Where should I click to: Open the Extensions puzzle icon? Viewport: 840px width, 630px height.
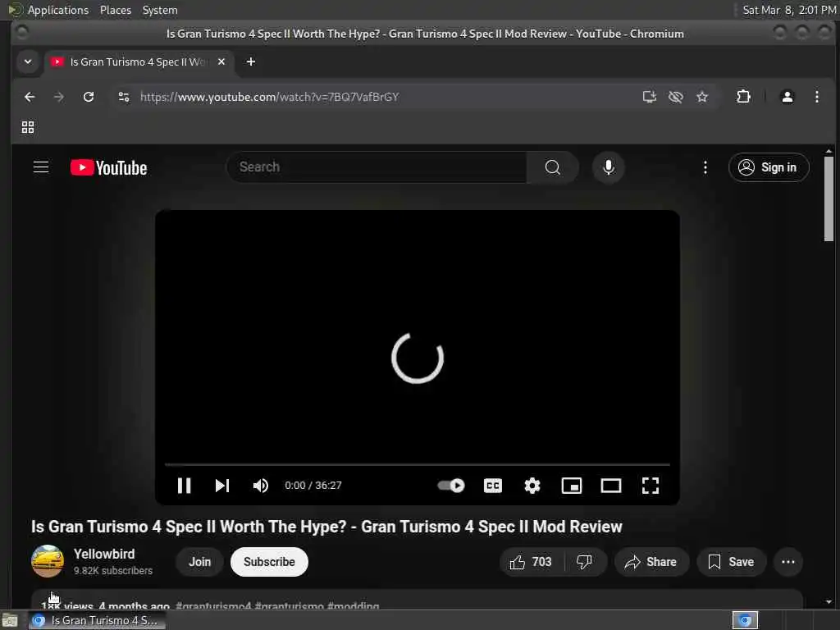coord(743,97)
